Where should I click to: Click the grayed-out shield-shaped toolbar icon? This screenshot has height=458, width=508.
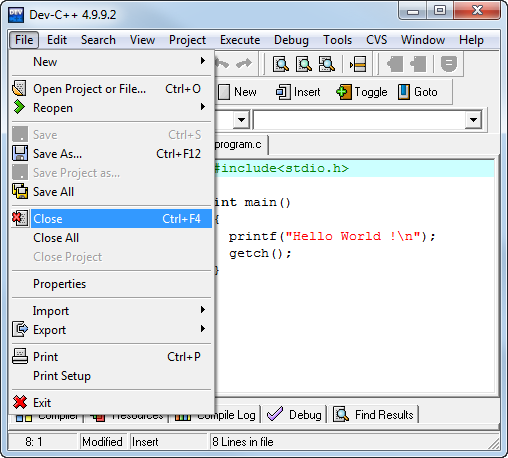449,64
